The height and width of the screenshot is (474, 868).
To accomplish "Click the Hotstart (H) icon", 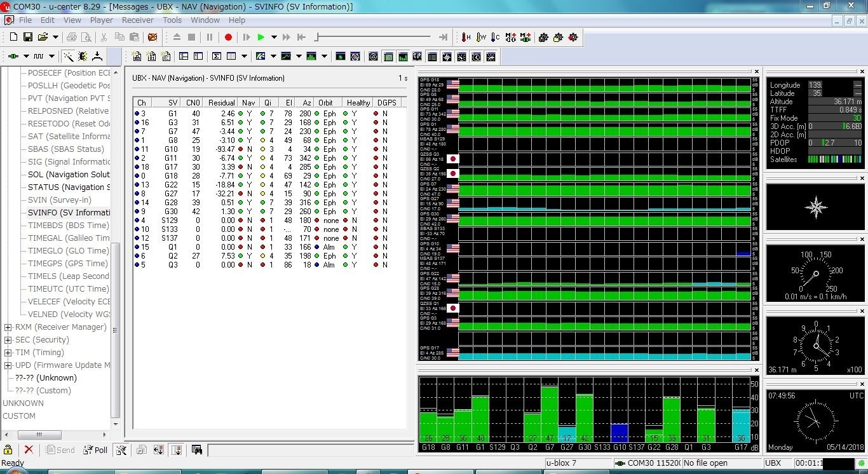I will pyautogui.click(x=466, y=37).
